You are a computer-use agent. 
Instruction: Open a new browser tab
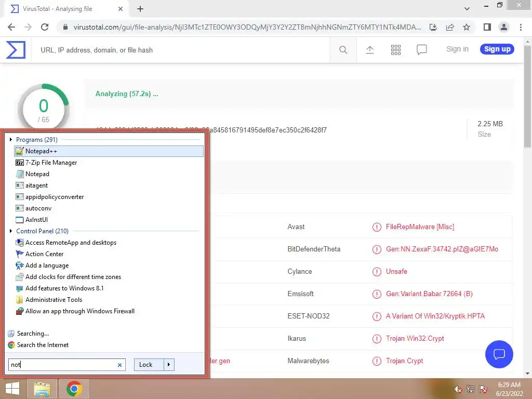coord(140,9)
